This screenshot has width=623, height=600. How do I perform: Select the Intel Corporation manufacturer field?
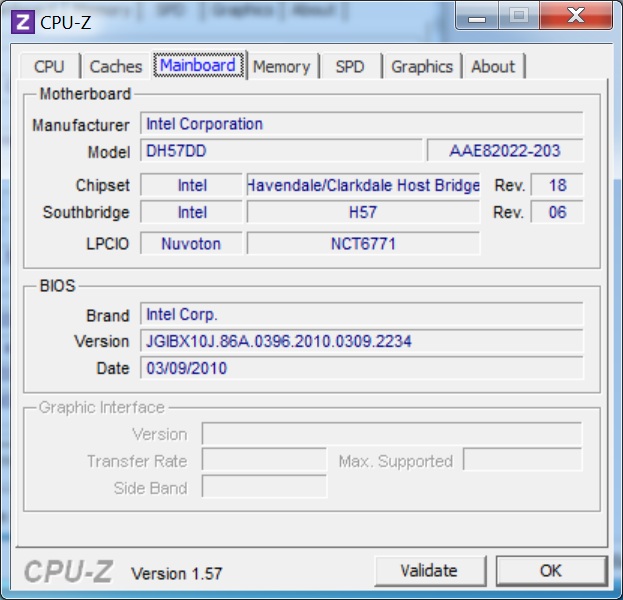[362, 124]
